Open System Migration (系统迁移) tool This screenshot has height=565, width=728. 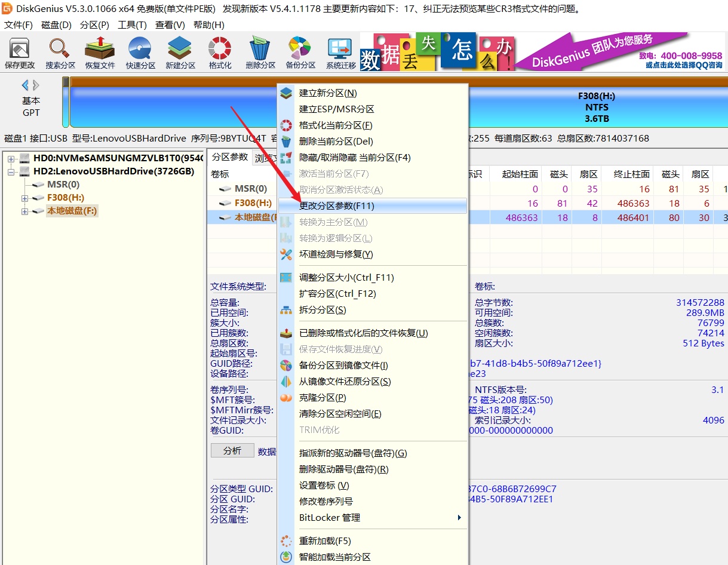point(340,53)
